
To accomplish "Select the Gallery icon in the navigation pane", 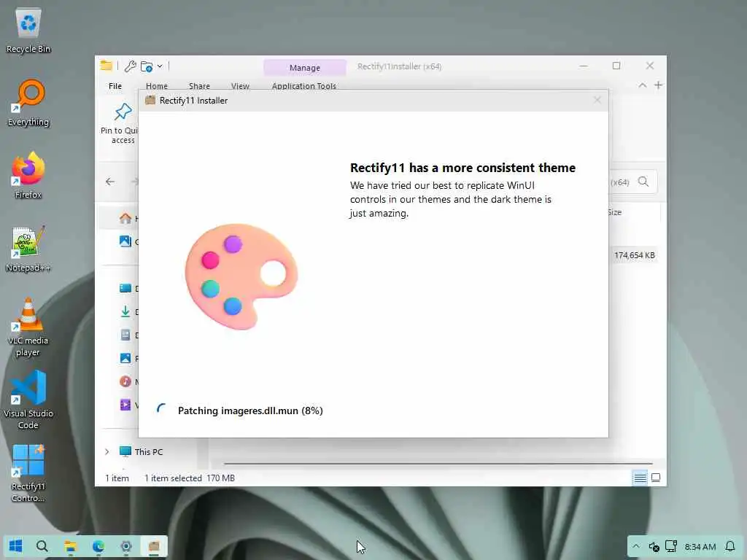I will pos(125,241).
